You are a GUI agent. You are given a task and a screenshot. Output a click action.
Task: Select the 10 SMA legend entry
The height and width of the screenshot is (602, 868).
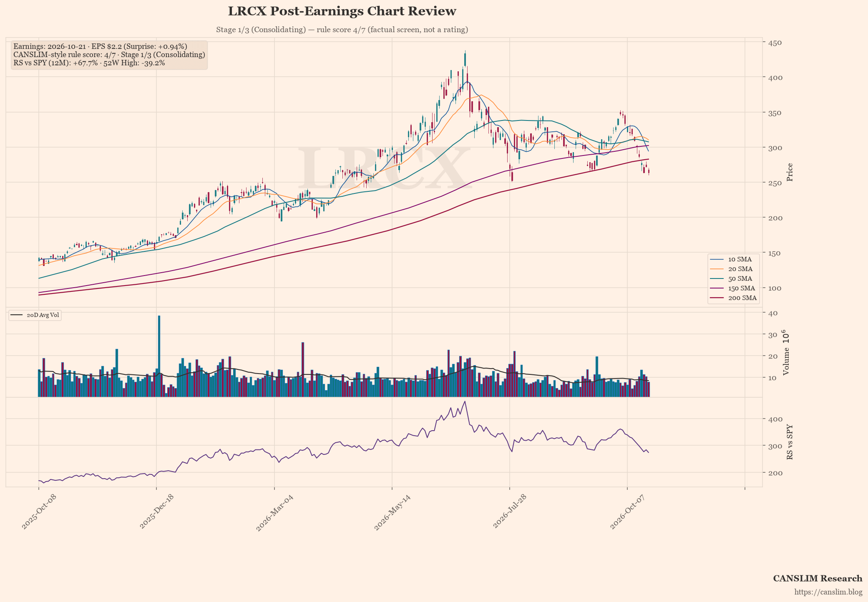coord(732,259)
